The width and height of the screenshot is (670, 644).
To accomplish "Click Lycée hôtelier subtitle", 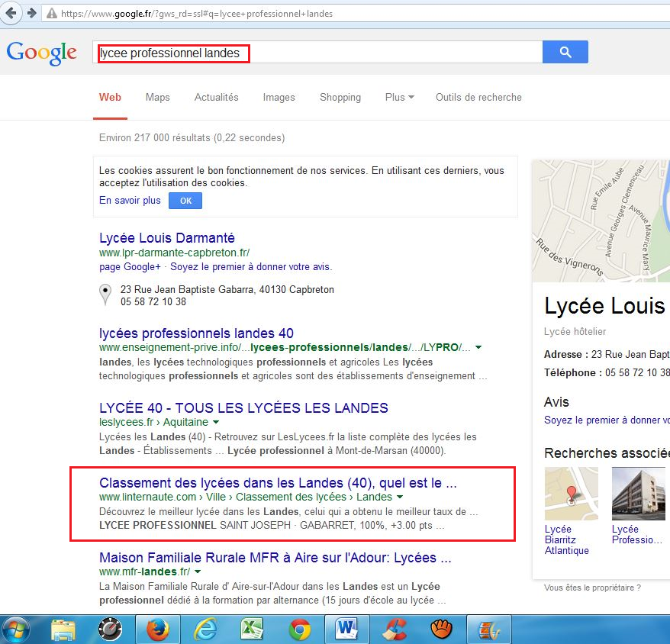I will (x=575, y=332).
